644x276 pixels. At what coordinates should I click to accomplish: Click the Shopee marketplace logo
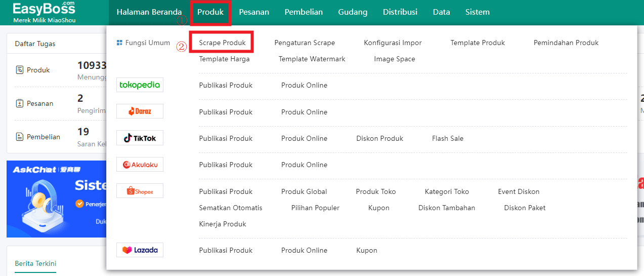pyautogui.click(x=140, y=191)
